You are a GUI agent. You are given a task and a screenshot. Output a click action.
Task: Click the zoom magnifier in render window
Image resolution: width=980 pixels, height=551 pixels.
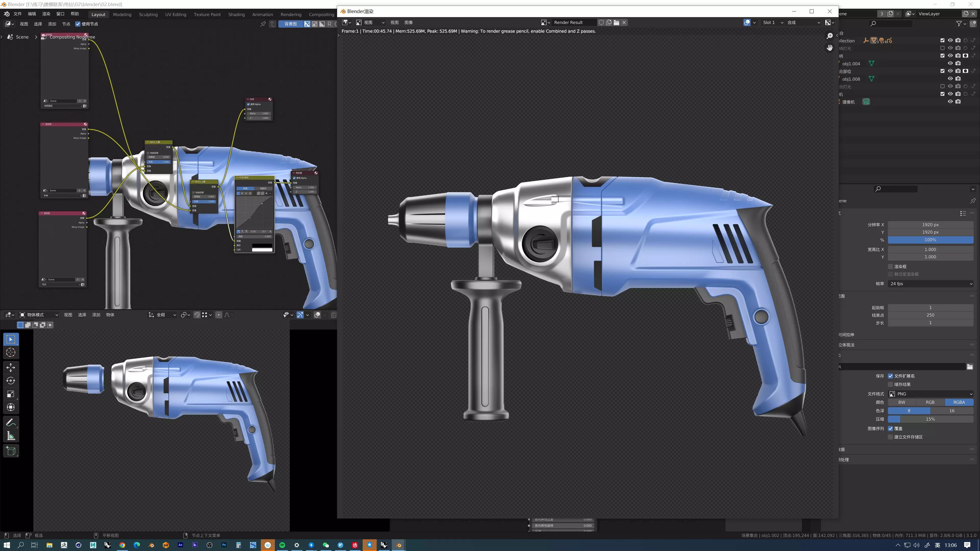tap(830, 36)
